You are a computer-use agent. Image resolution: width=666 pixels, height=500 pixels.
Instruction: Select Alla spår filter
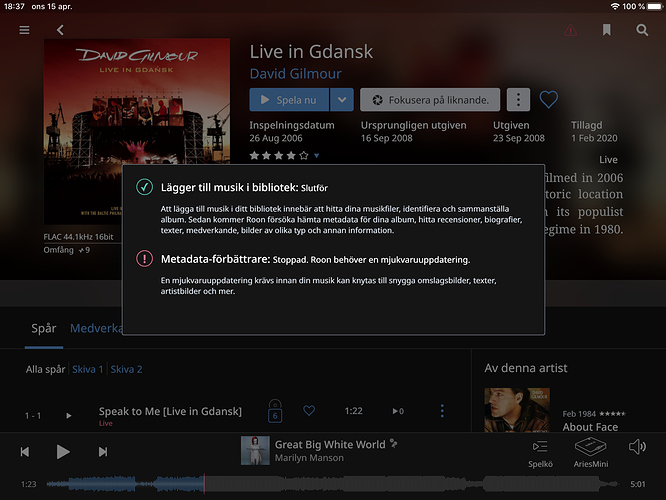point(45,369)
